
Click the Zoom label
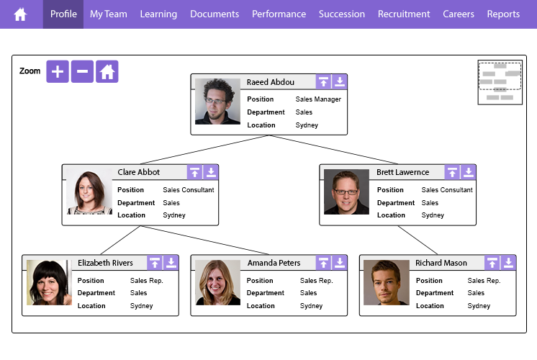30,71
